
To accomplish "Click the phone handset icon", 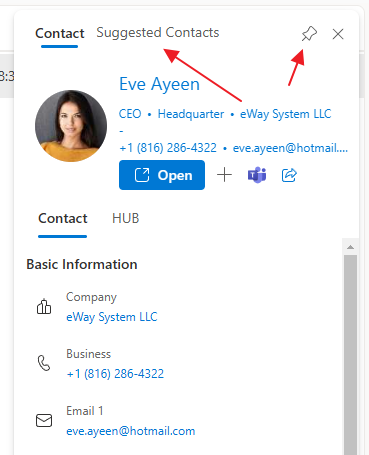I will coord(44,363).
